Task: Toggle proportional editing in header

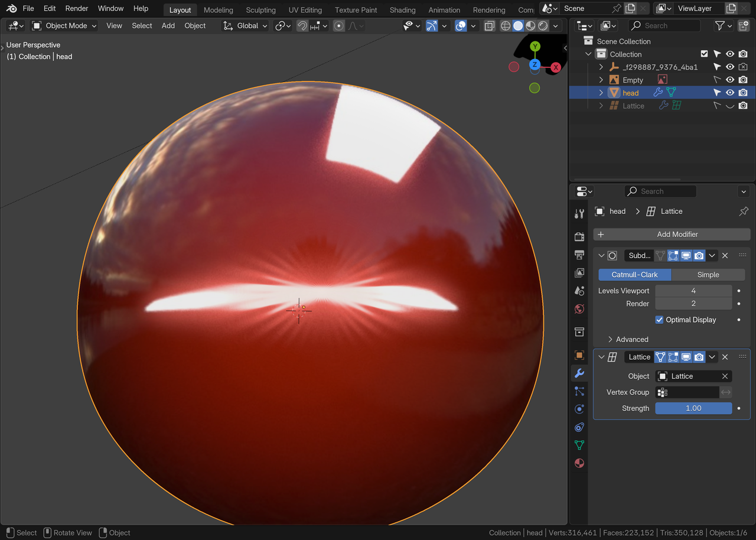Action: pyautogui.click(x=338, y=26)
